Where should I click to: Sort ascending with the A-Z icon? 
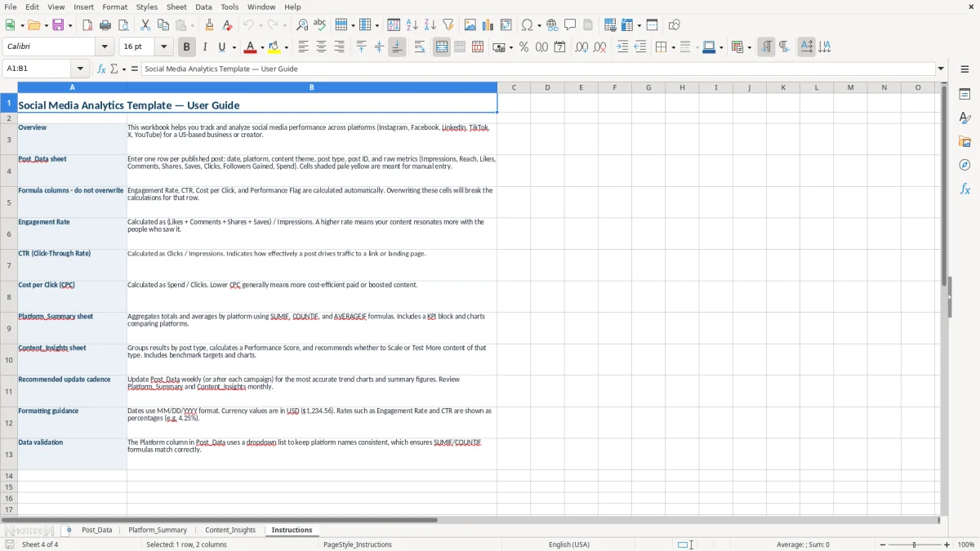412,25
